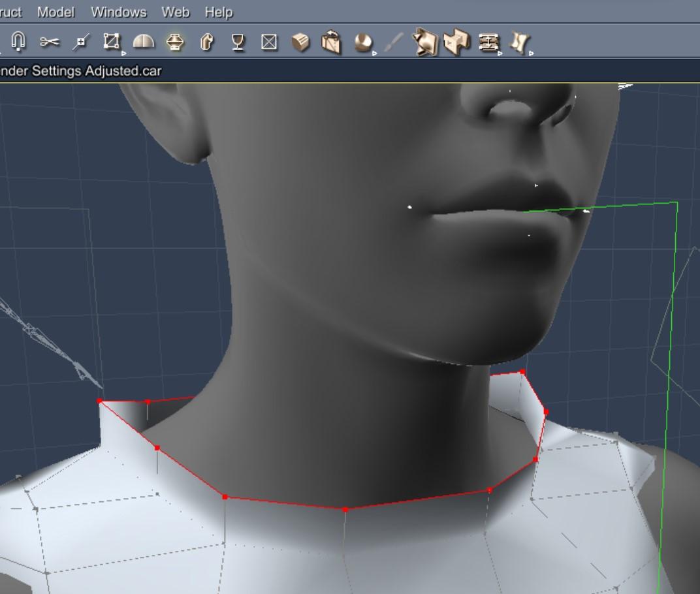Screen dimensions: 700x594
Task: Click the dimmed knife tool icon
Action: coord(393,42)
